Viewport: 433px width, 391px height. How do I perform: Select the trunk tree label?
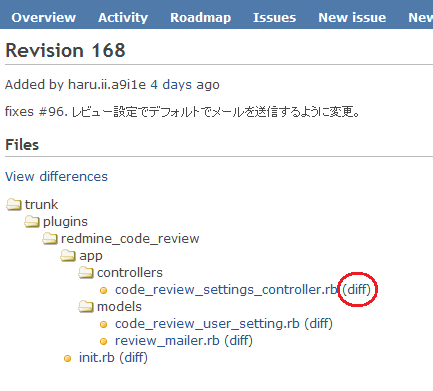pos(41,204)
